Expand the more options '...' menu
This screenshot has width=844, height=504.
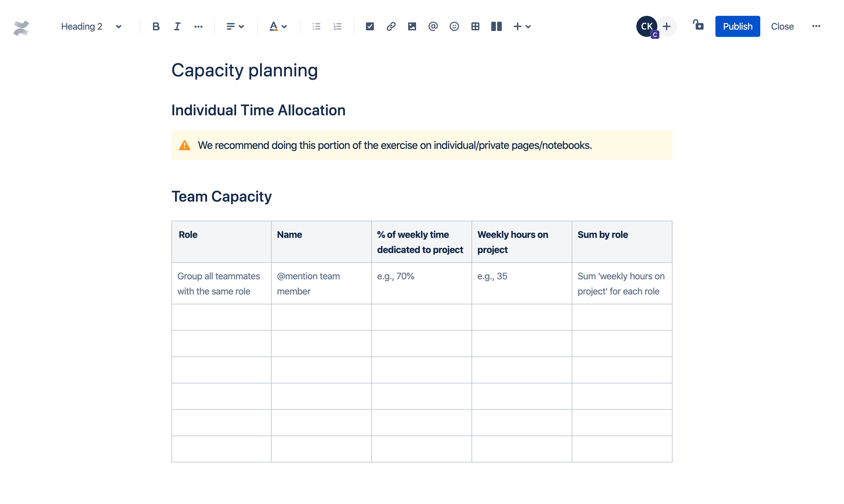pyautogui.click(x=816, y=26)
